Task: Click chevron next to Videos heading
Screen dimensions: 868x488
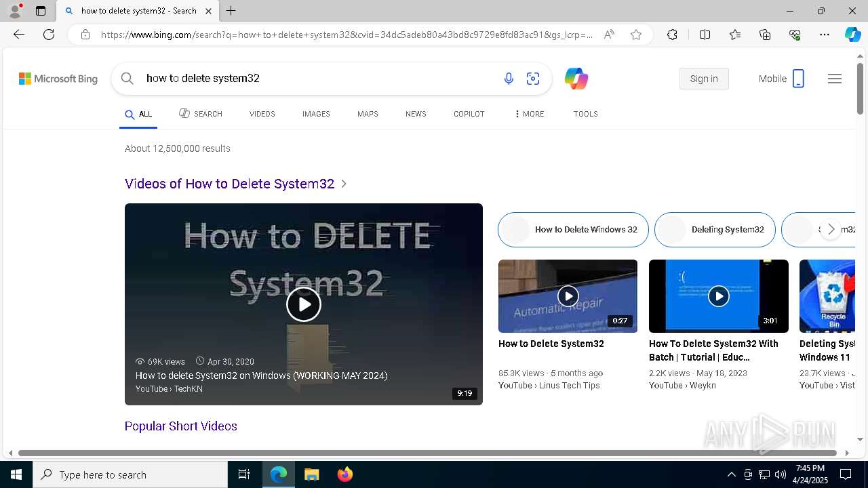Action: pyautogui.click(x=344, y=184)
